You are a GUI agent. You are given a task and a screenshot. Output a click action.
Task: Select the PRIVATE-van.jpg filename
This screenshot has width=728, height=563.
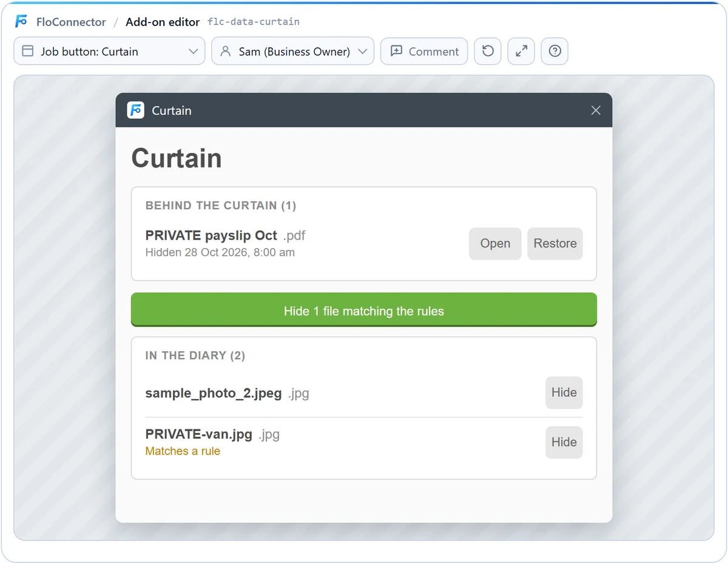(199, 434)
